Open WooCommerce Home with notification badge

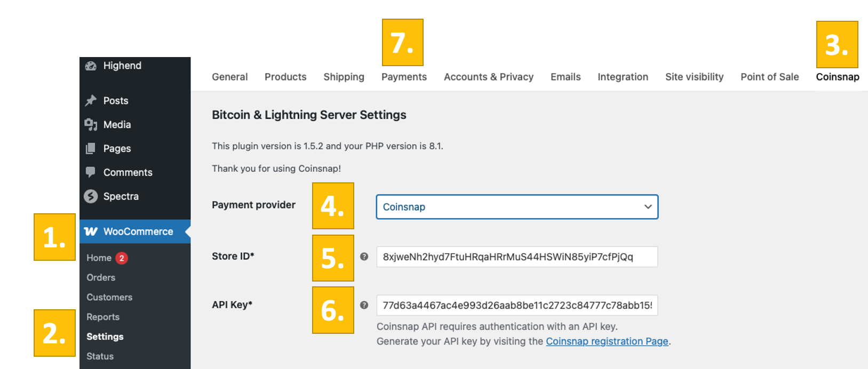99,258
